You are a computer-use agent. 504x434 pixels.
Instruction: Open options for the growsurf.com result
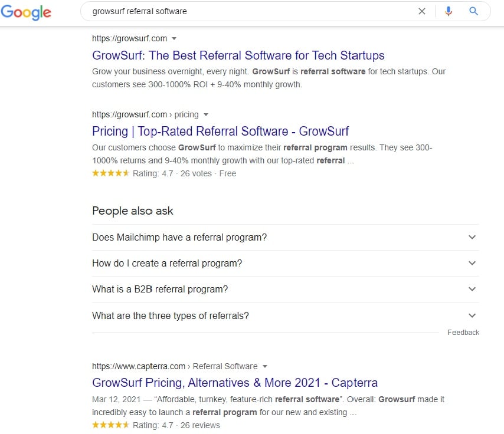click(x=174, y=39)
